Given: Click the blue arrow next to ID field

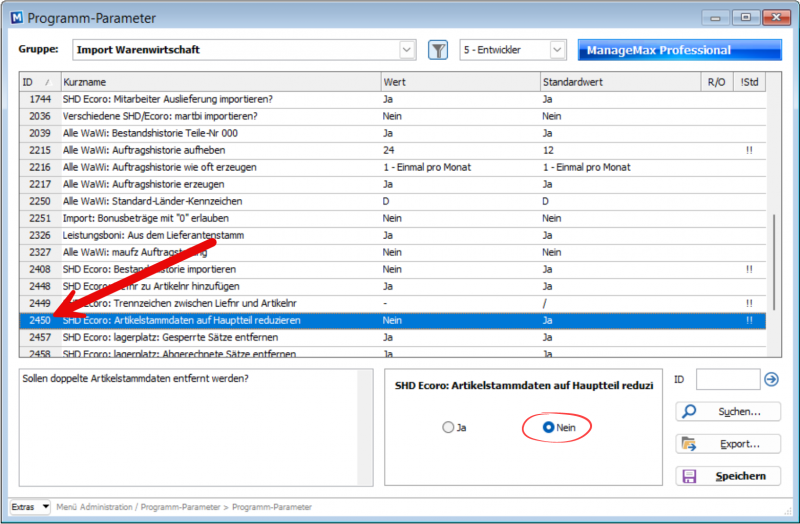Looking at the screenshot, I should 771,379.
